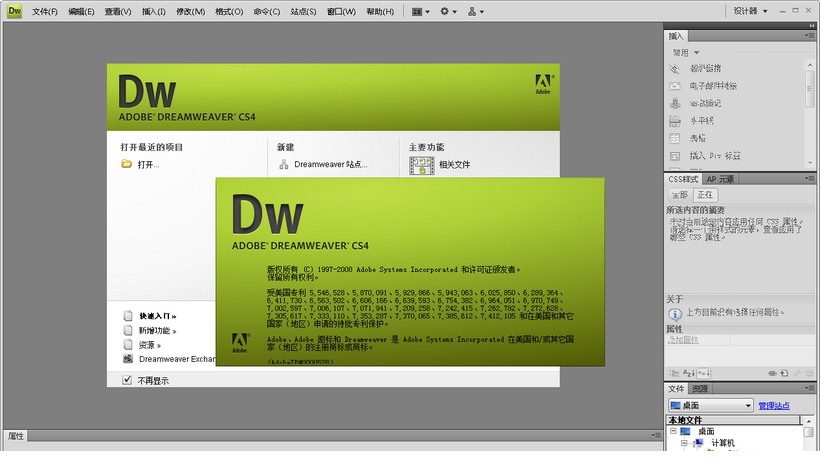Click the info icon under 关于
This screenshot has height=469, width=820.
(x=675, y=314)
